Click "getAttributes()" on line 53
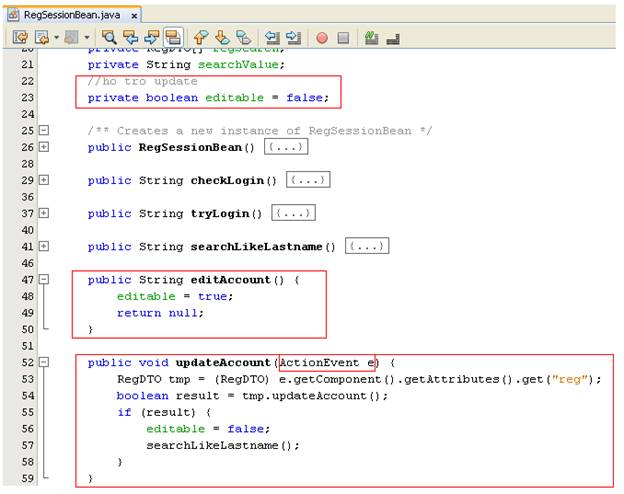 pyautogui.click(x=458, y=379)
